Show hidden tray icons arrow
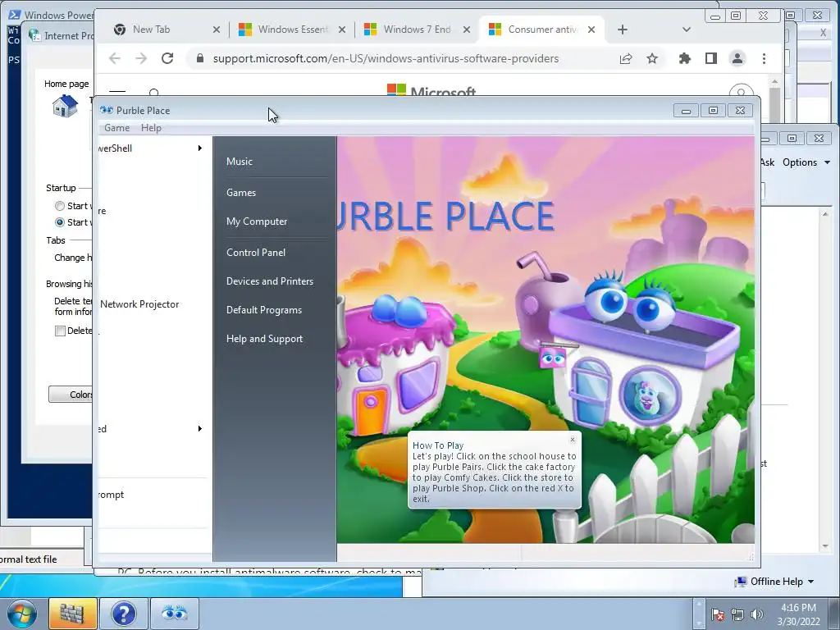Image resolution: width=840 pixels, height=630 pixels. pos(699,614)
